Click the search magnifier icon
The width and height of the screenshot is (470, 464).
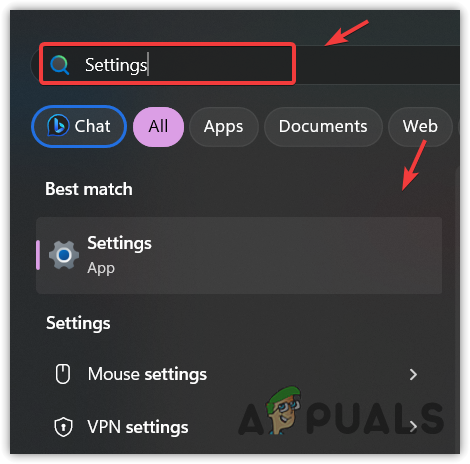tap(59, 65)
